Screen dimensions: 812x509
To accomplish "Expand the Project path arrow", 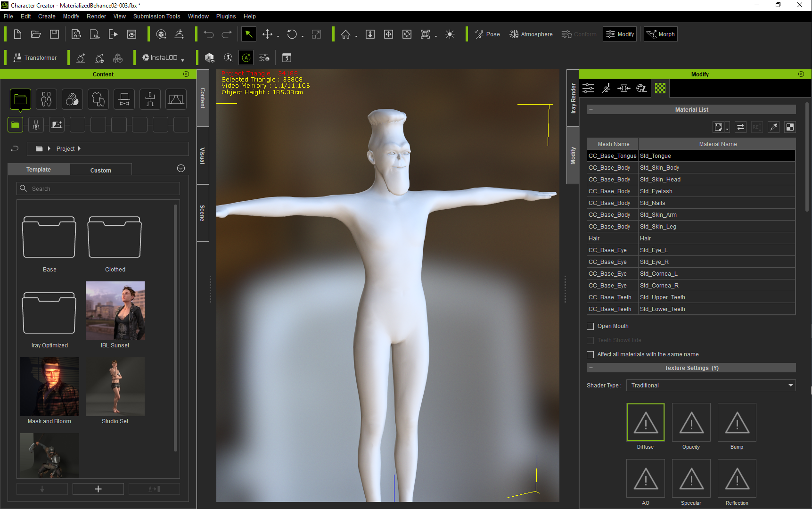I will pos(79,148).
